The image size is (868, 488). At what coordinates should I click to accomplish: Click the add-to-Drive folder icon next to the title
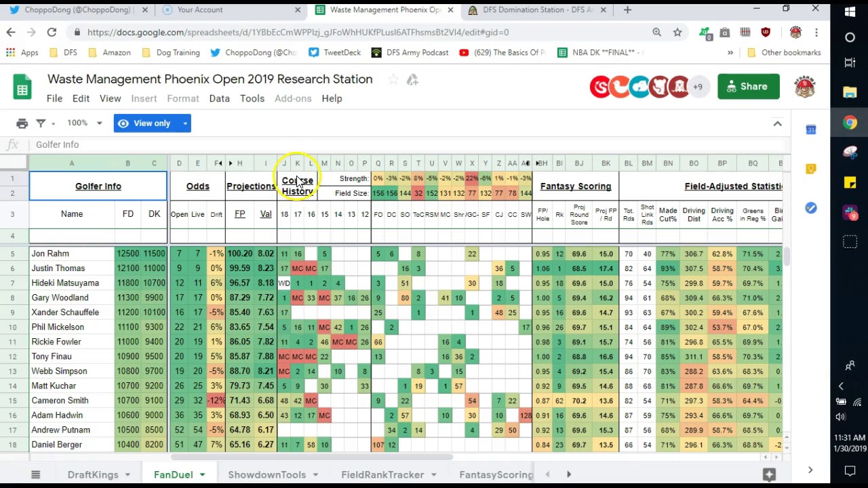(412, 80)
